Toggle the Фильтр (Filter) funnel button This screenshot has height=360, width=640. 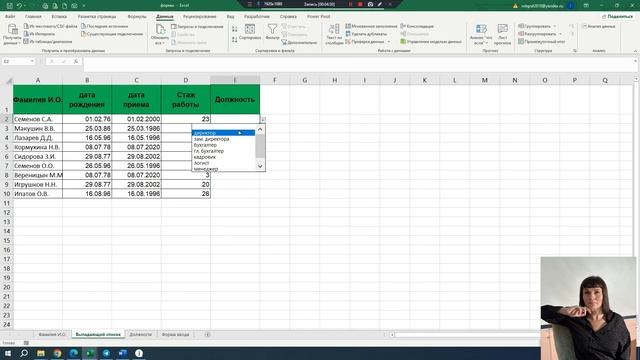(272, 32)
